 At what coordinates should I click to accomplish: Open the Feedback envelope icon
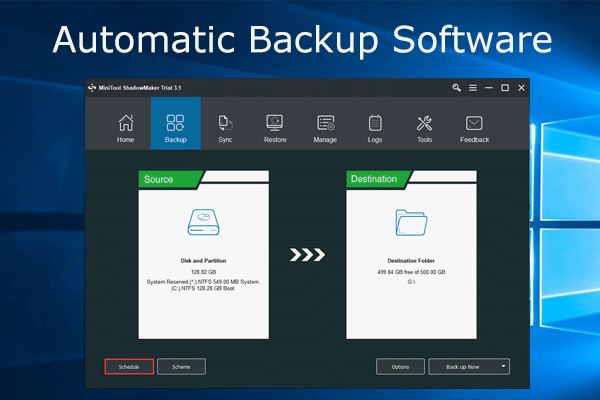[474, 123]
